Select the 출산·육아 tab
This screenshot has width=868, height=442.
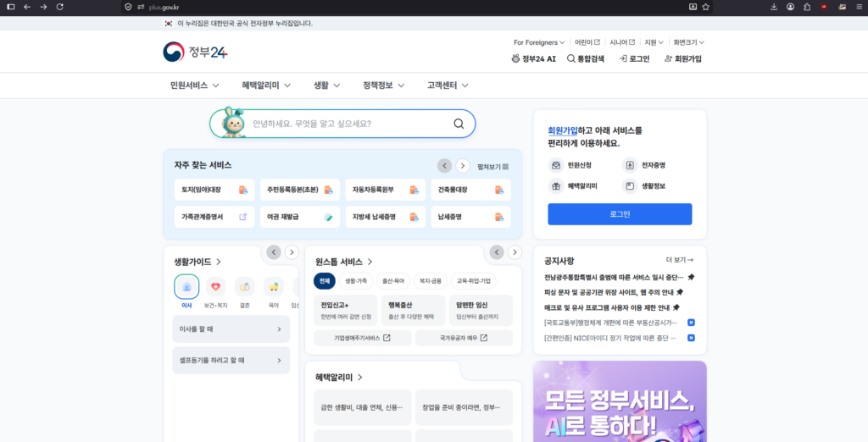[x=393, y=281]
